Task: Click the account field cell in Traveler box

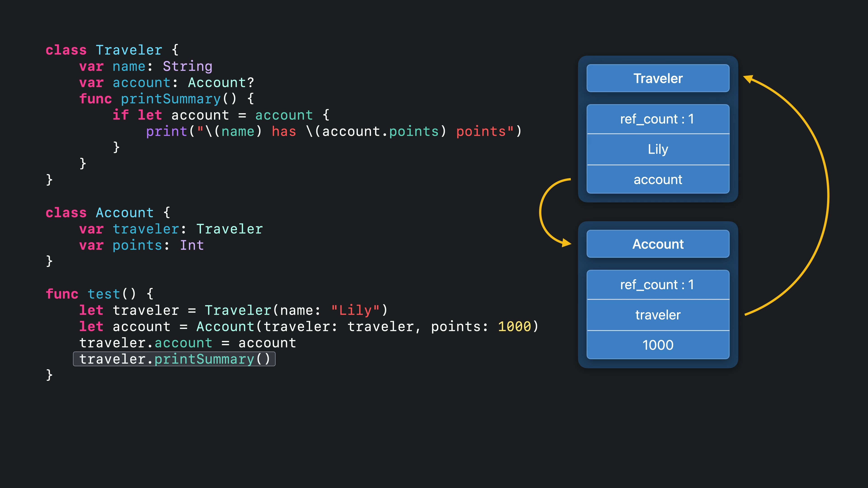Action: tap(658, 180)
